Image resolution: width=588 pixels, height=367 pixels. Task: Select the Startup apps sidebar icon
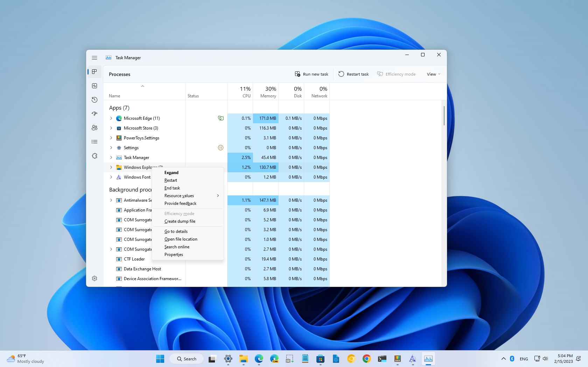(94, 113)
